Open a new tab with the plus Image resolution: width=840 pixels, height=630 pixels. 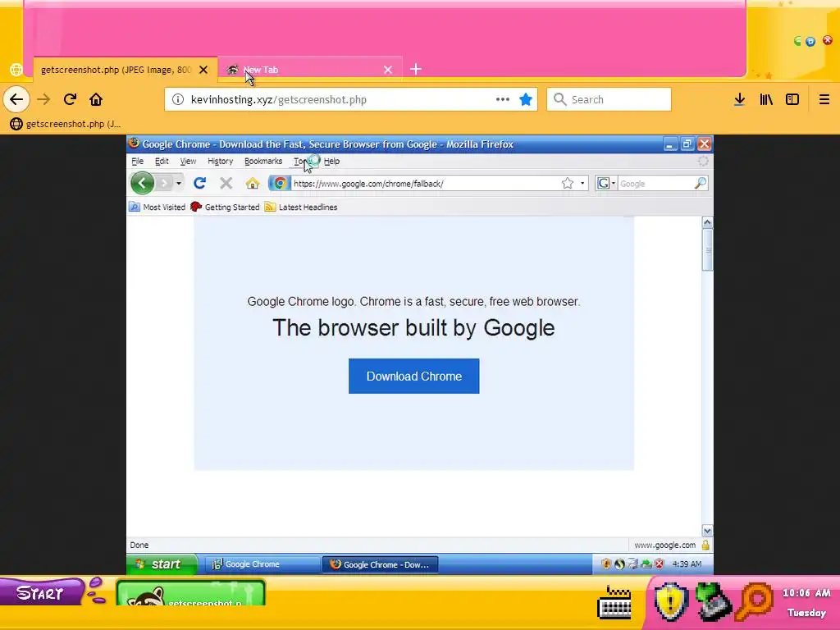[x=416, y=69]
